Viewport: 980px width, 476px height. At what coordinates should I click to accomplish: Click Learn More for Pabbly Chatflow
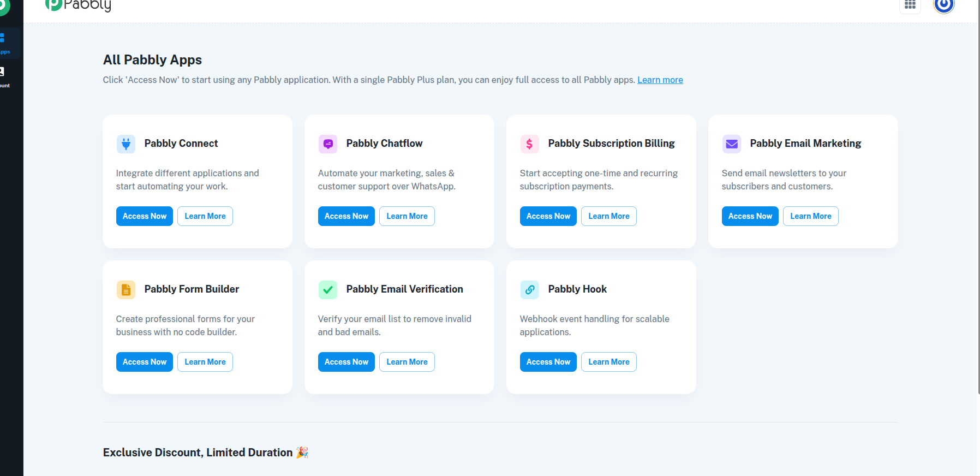click(407, 216)
